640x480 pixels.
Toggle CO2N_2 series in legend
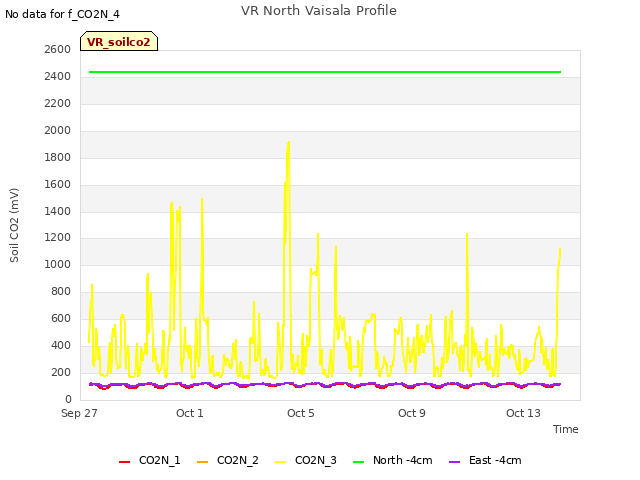228,460
